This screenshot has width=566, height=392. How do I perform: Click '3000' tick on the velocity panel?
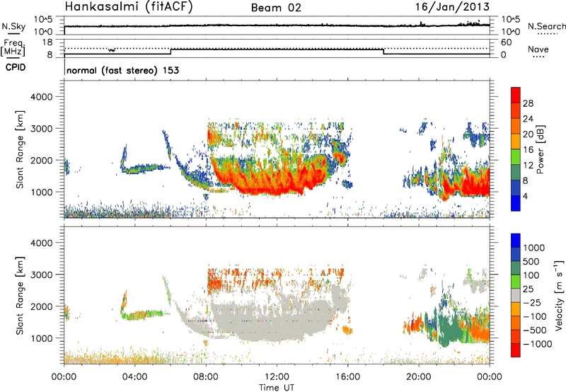pos(41,275)
